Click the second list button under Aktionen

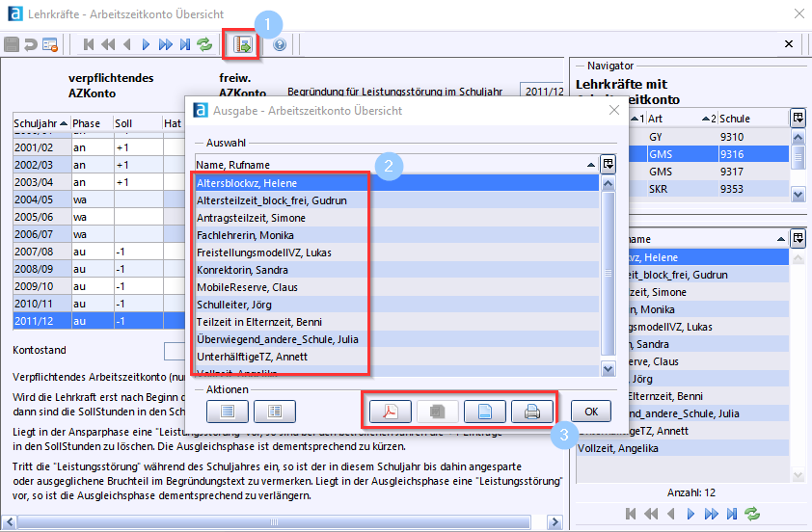tap(275, 412)
